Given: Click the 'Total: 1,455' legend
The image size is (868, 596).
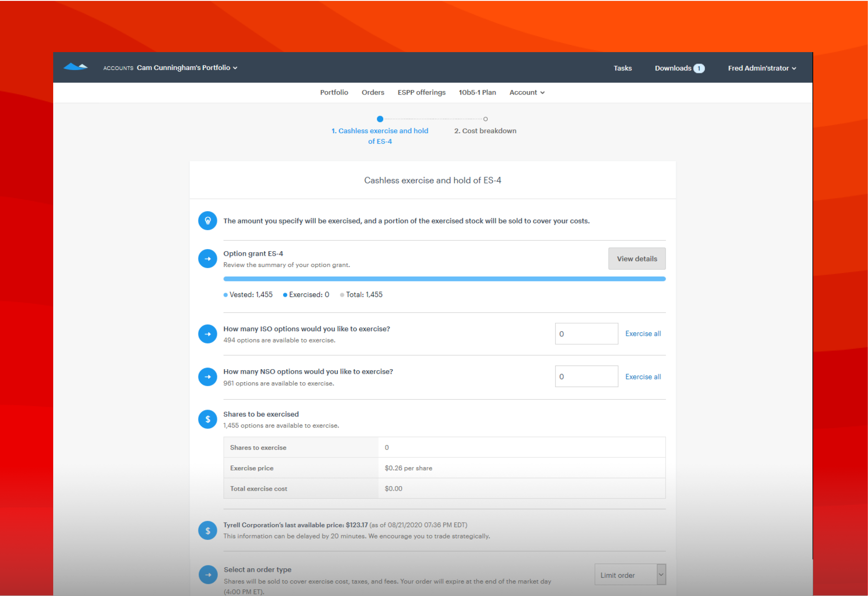Looking at the screenshot, I should point(361,294).
